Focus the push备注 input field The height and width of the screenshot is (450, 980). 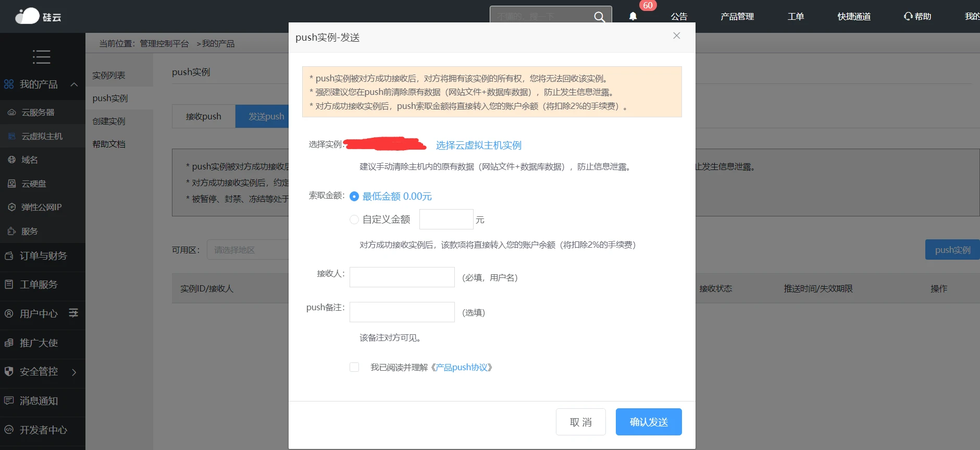pyautogui.click(x=402, y=312)
